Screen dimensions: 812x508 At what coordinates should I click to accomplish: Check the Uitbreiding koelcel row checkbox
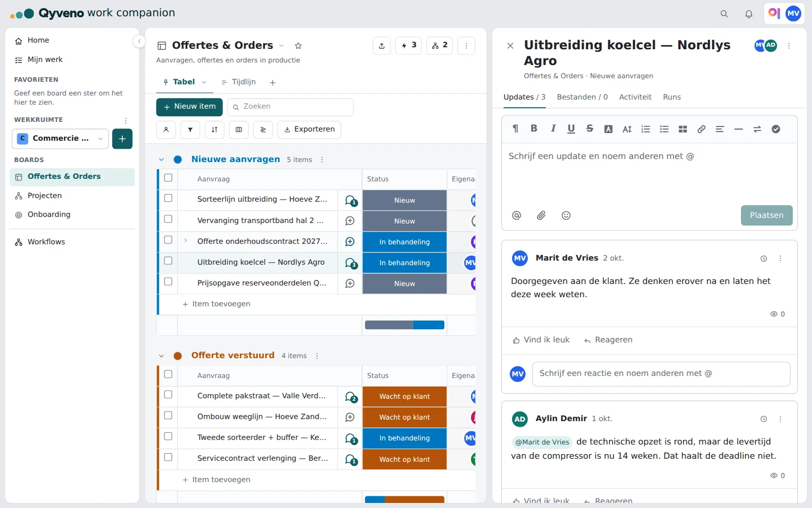click(x=168, y=261)
